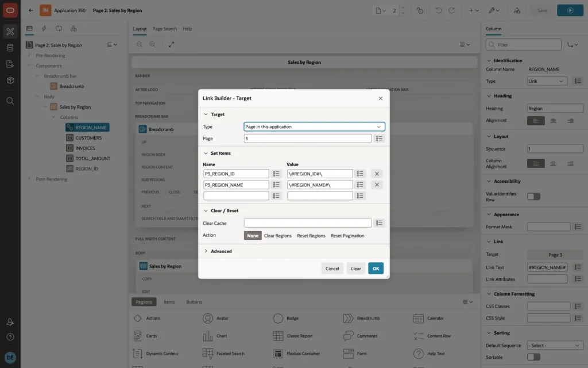Remove the P3_REGION_ID set item row

point(377,174)
